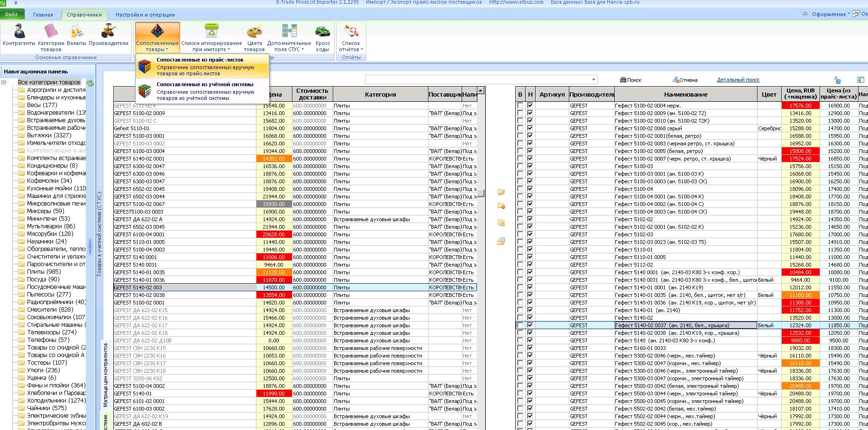868x430 pixels.
Task: Click the red 20628.00 price cell
Action: (274, 234)
